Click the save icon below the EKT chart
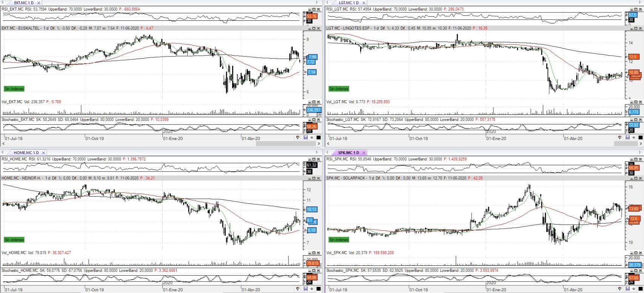The height and width of the screenshot is (293, 644). [x=306, y=138]
